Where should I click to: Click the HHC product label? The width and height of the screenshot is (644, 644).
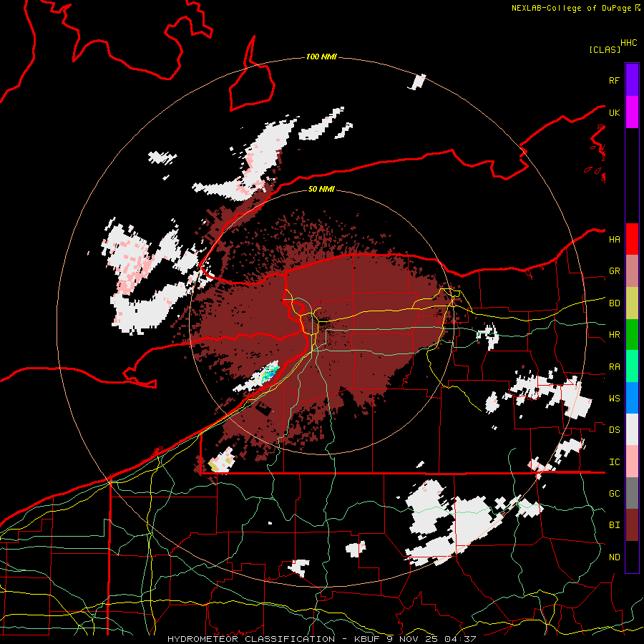click(628, 43)
